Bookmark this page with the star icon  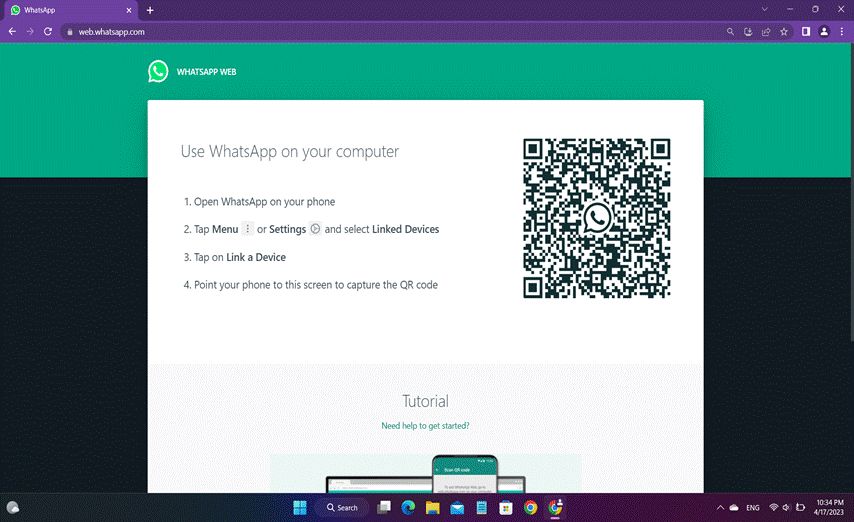coord(784,32)
